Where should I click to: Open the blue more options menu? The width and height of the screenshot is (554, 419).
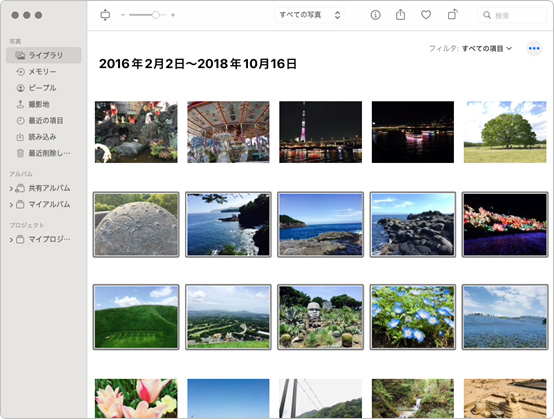(x=534, y=48)
